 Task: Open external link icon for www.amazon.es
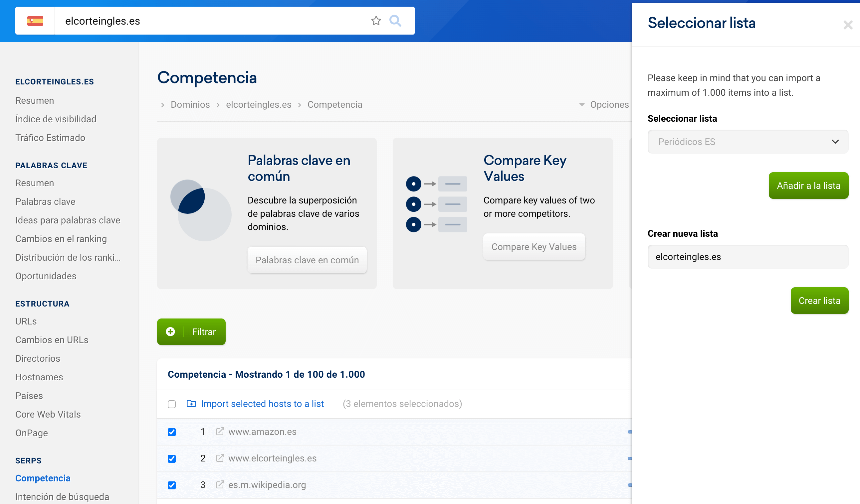(220, 432)
